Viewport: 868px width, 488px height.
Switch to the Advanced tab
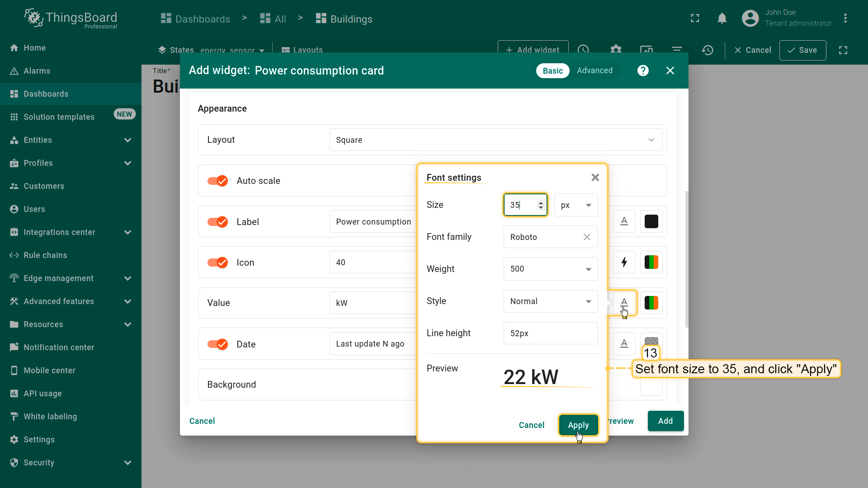point(594,70)
